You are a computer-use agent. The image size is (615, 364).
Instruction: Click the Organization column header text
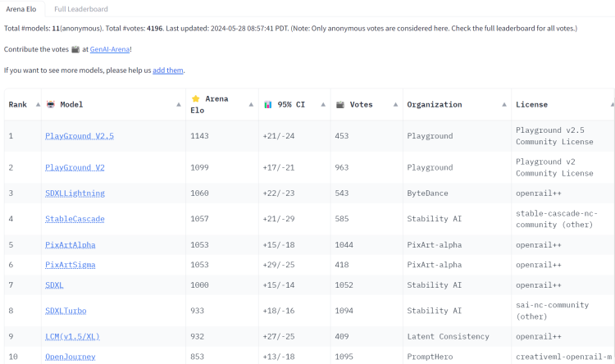point(435,105)
